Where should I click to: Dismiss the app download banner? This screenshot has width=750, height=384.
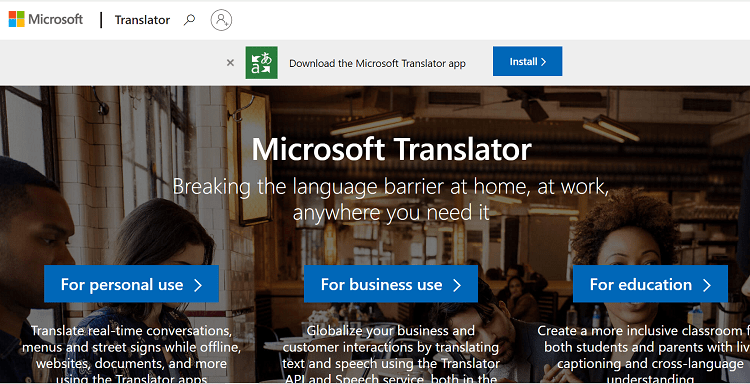[230, 62]
